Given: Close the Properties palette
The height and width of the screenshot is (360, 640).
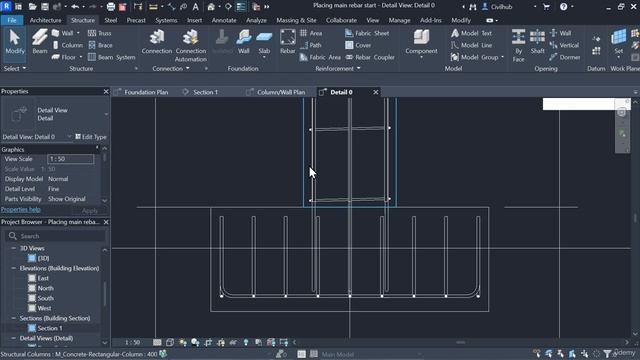Looking at the screenshot, I should (106, 91).
